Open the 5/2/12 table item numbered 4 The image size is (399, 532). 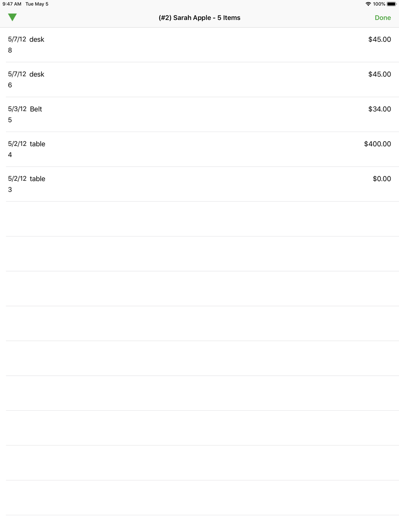tap(199, 149)
